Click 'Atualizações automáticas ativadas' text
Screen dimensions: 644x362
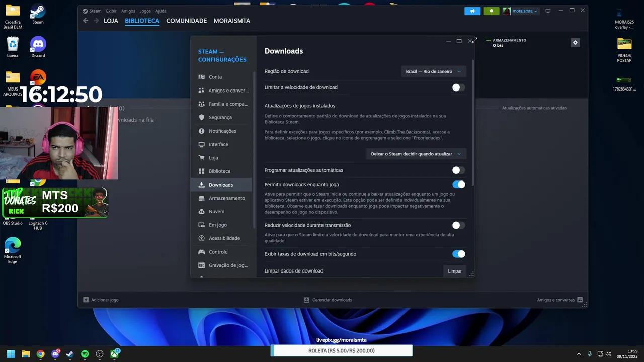(x=534, y=108)
